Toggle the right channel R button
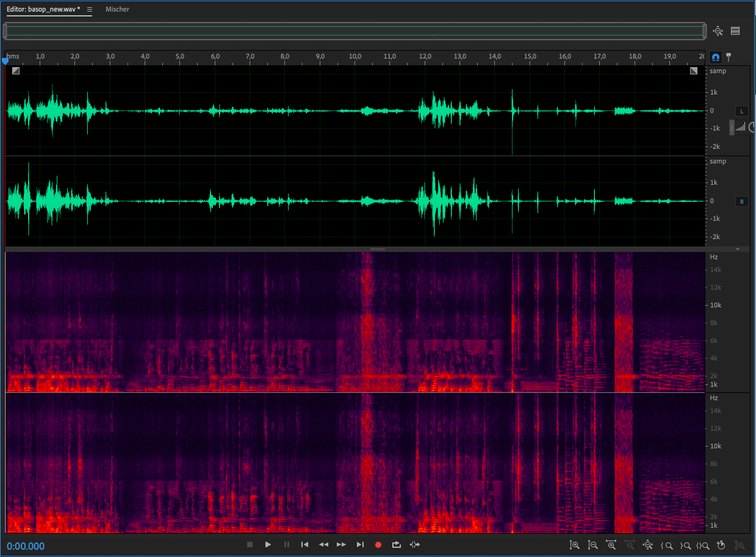756x557 pixels. click(741, 201)
